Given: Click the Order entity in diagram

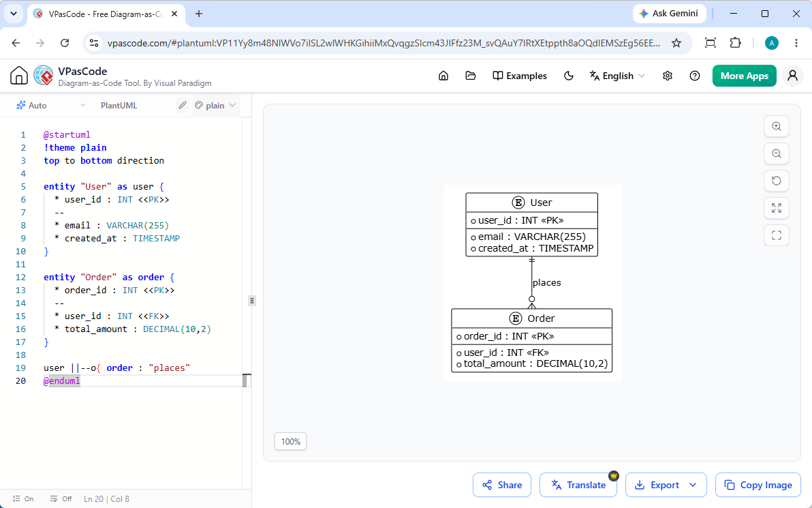Looking at the screenshot, I should click(532, 340).
